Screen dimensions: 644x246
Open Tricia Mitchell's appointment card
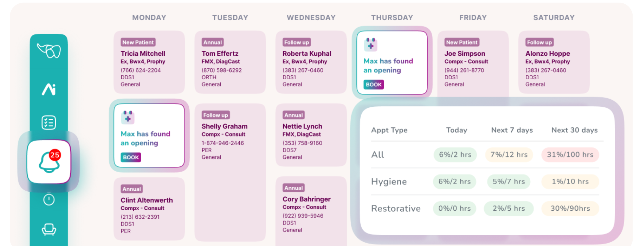click(x=149, y=62)
